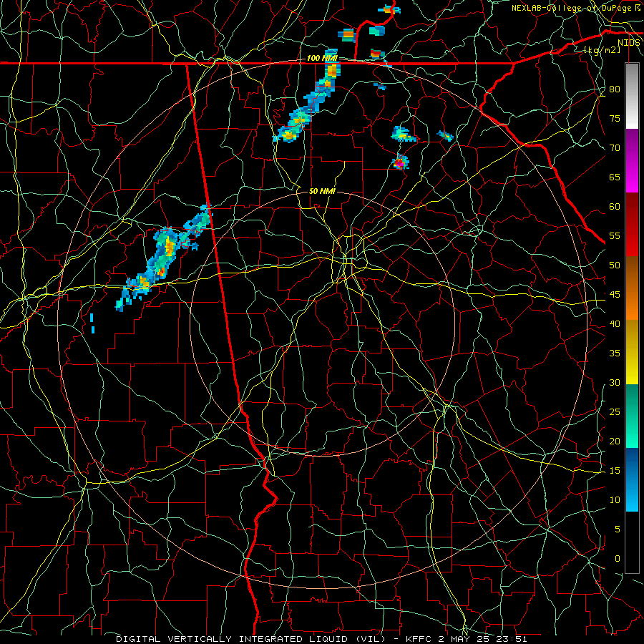Pick the green-teal segment of color bar
644x644 pixels.
point(632,416)
